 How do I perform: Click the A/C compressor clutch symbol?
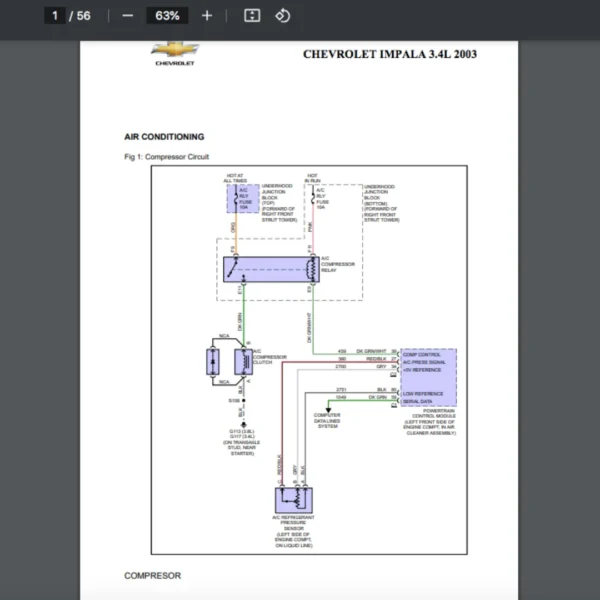242,361
